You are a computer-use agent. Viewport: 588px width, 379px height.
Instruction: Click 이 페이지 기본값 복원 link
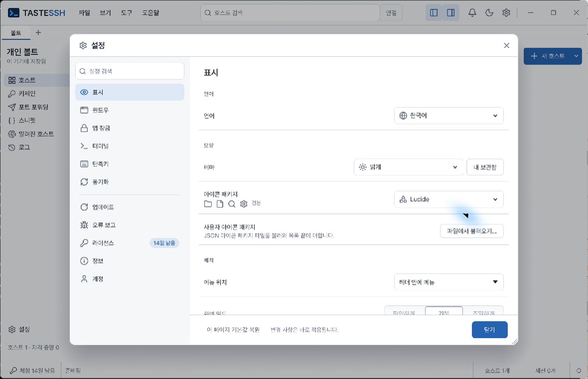233,330
